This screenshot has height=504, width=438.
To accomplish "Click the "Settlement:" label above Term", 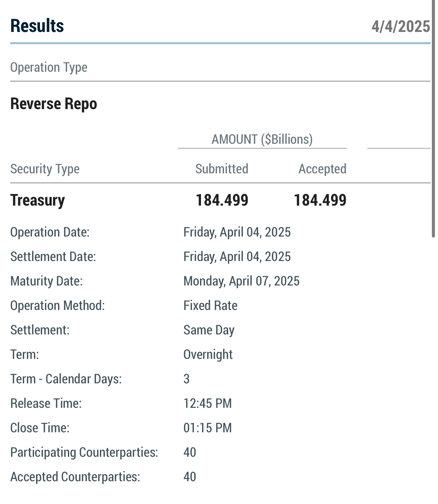I will 40,330.
